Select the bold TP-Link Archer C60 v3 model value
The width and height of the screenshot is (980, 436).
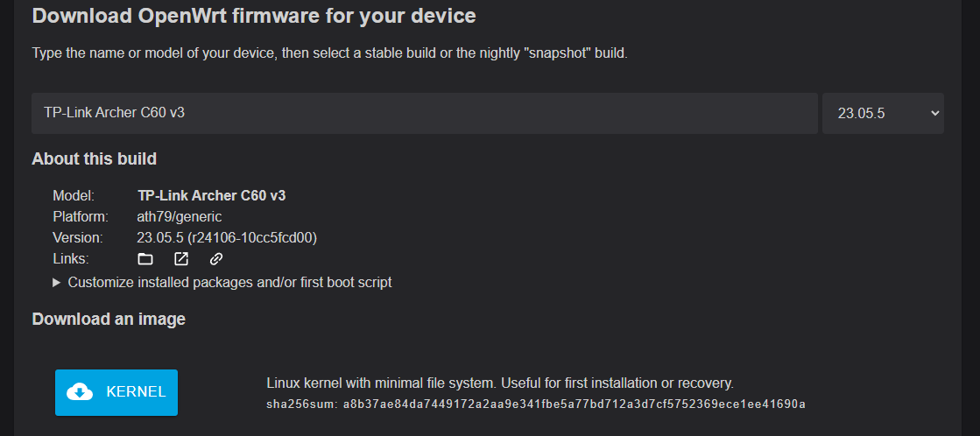pyautogui.click(x=211, y=195)
